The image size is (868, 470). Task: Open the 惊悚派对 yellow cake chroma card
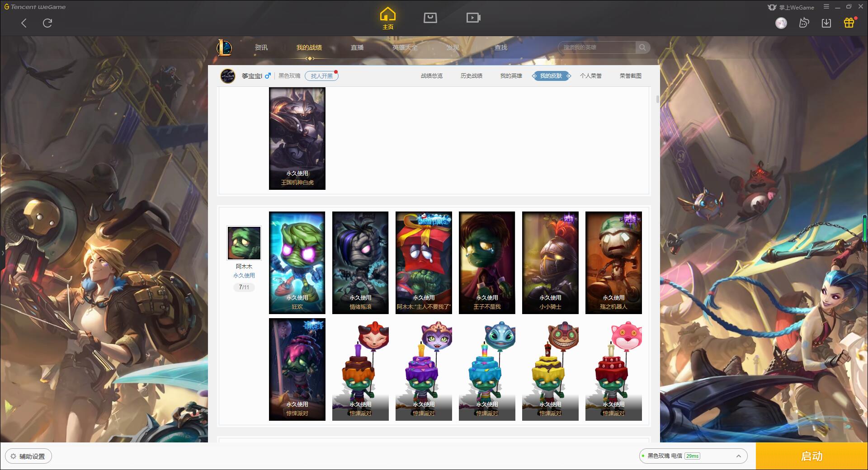[x=550, y=369]
